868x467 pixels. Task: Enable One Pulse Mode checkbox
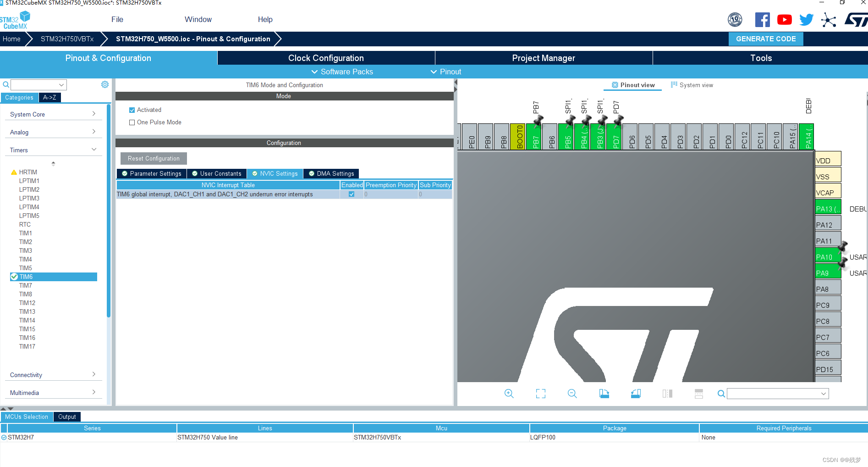(132, 122)
